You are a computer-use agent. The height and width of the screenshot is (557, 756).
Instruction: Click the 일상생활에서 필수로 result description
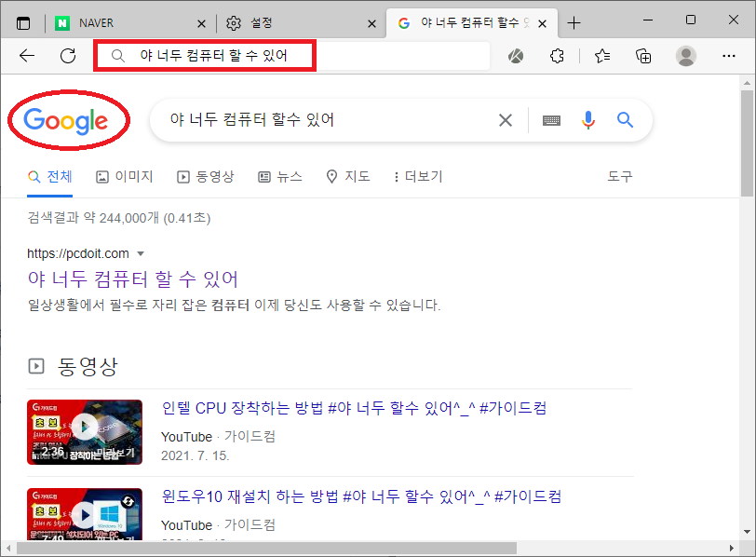click(235, 306)
